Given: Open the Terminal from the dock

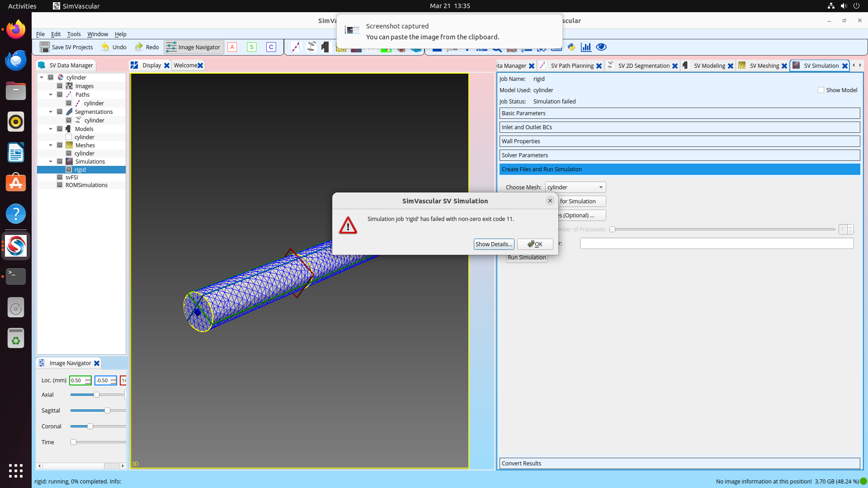Looking at the screenshot, I should coord(16,276).
